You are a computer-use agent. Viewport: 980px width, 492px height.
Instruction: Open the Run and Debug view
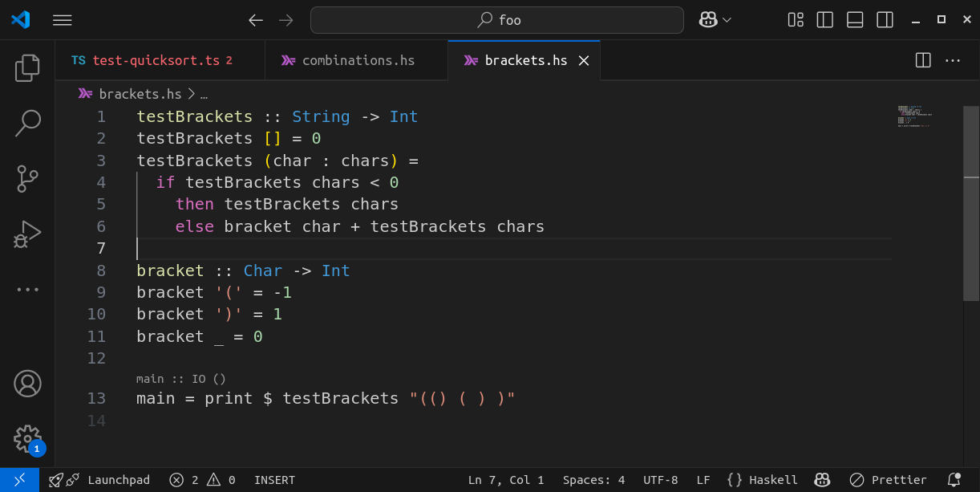pos(27,234)
